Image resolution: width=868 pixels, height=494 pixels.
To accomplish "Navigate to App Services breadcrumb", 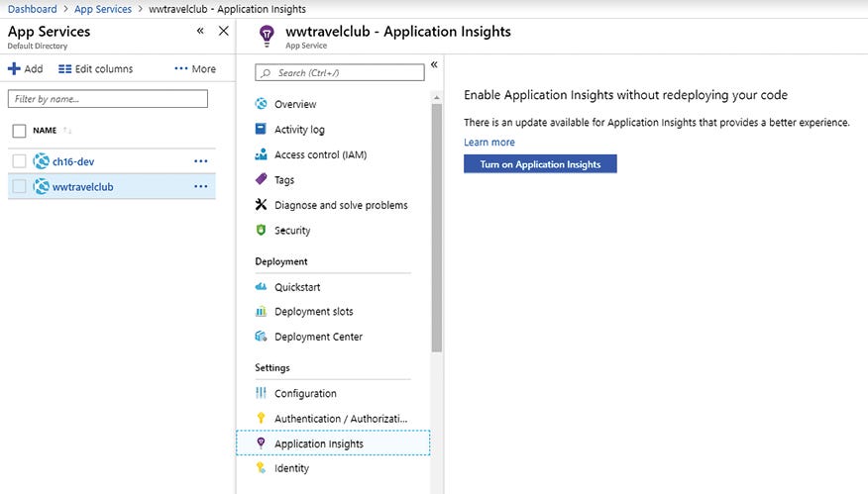I will pyautogui.click(x=103, y=9).
